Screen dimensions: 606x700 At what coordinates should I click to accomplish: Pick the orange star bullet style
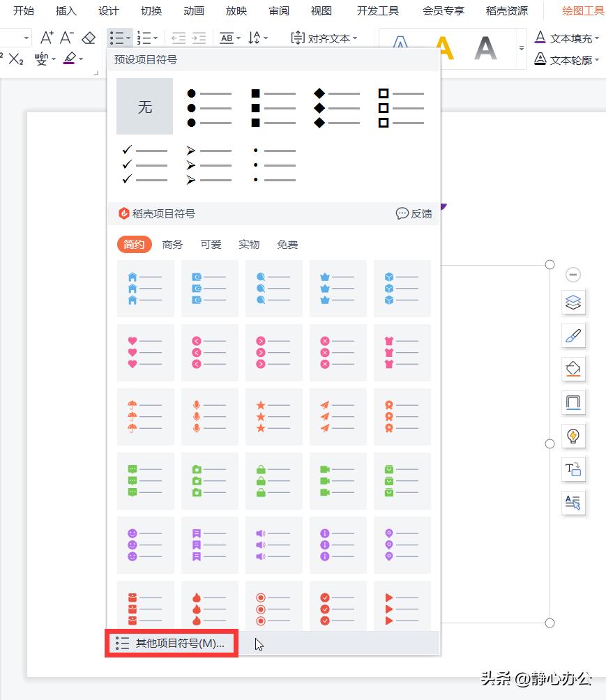coord(274,416)
